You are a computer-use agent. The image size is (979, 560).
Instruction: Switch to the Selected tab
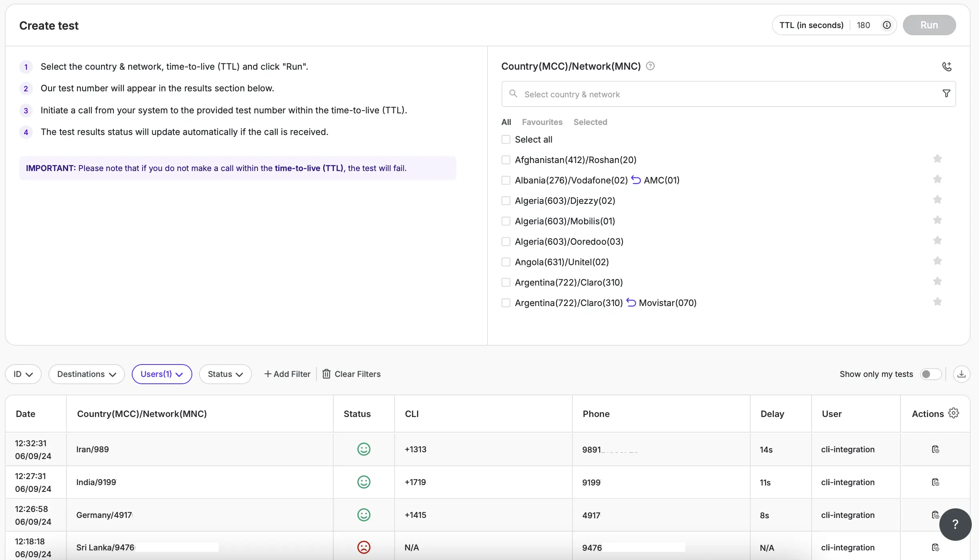590,122
